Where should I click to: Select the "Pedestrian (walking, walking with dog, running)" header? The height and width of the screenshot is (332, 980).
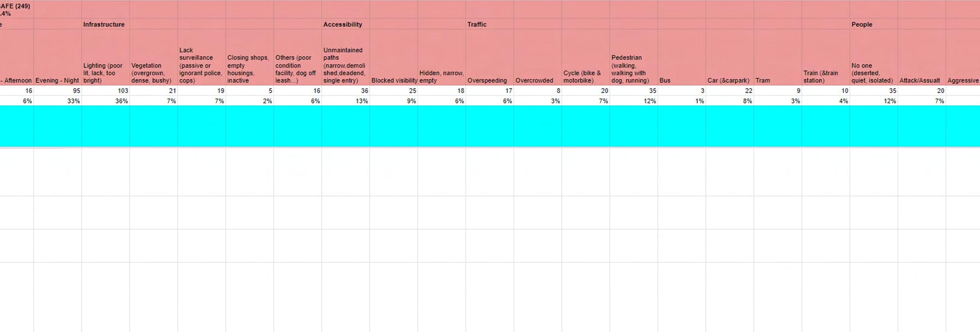pos(634,57)
